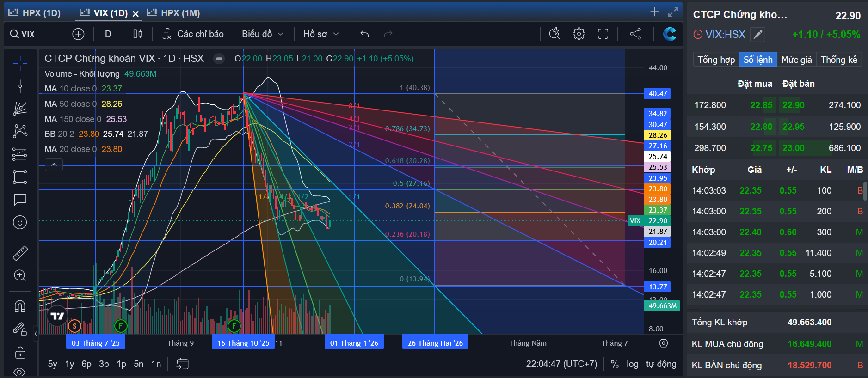Screen dimensions: 868x378
Task: Toggle tự động auto scale
Action: (x=661, y=364)
